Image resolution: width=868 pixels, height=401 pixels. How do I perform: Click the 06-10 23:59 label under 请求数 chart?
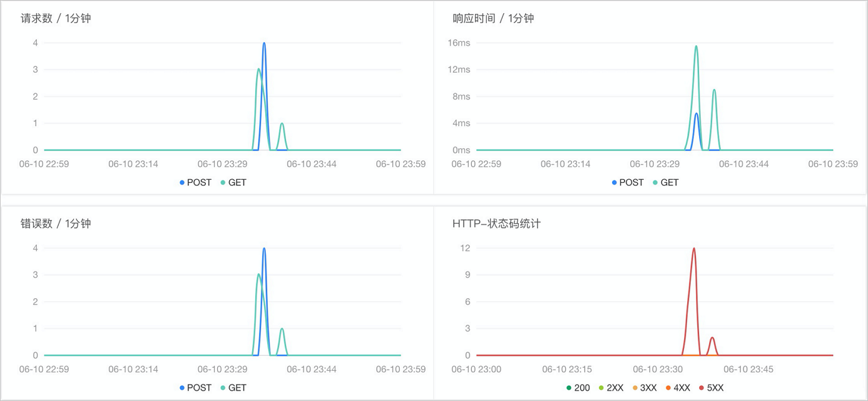click(x=401, y=164)
